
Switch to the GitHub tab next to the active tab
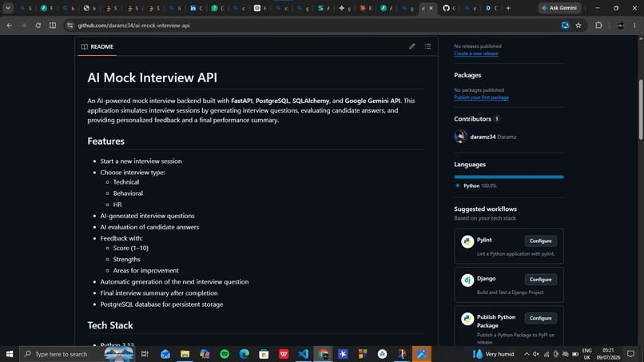pos(449,8)
